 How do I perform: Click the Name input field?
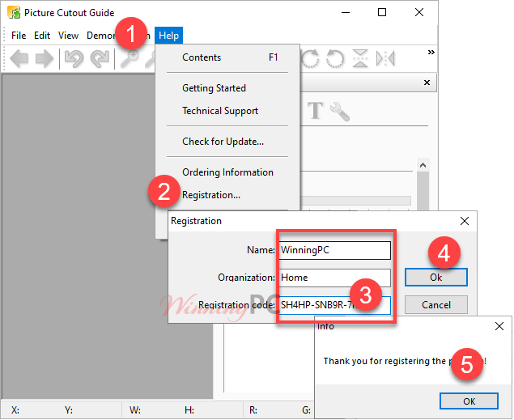pyautogui.click(x=334, y=250)
